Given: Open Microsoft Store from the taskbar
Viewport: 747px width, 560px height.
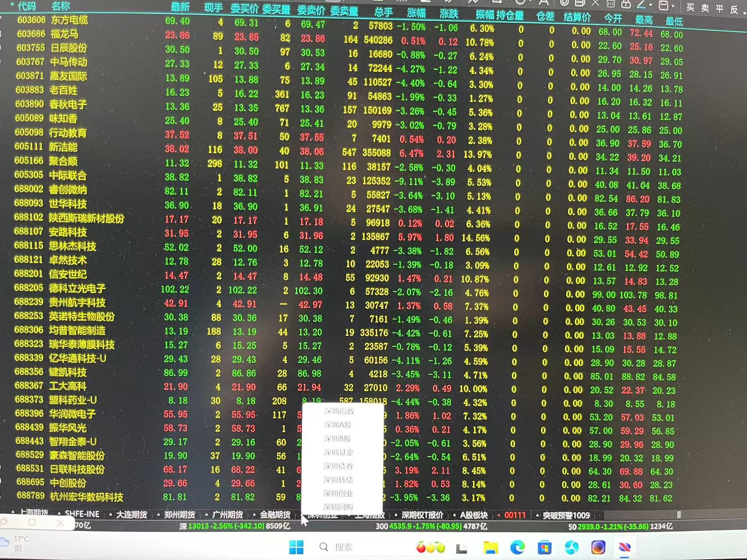Looking at the screenshot, I should click(x=544, y=547).
